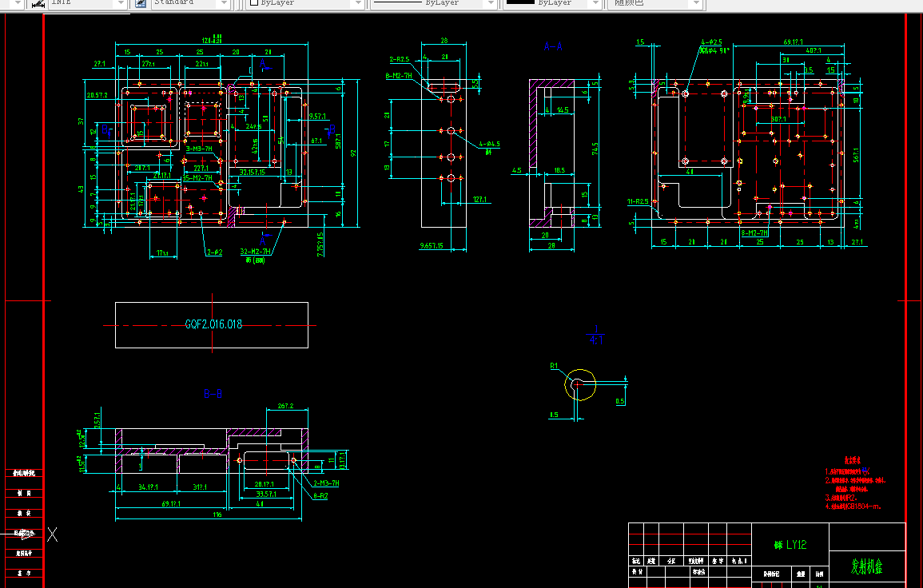Image resolution: width=923 pixels, height=588 pixels.
Task: Select the 8-R2 radius callout
Action: coord(320,496)
